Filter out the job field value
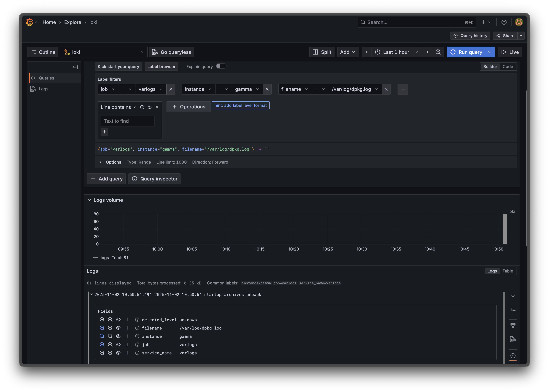549x392 pixels. tap(110, 344)
